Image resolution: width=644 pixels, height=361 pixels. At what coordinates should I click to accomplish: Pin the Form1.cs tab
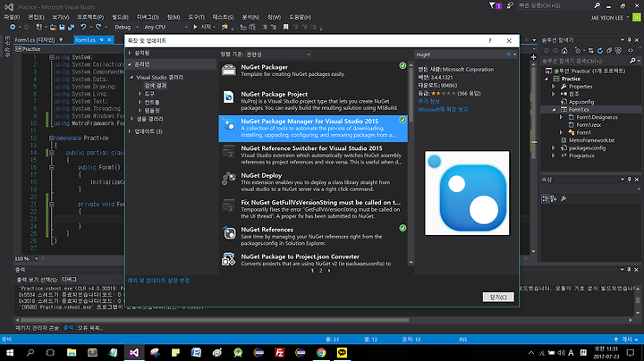[101, 40]
